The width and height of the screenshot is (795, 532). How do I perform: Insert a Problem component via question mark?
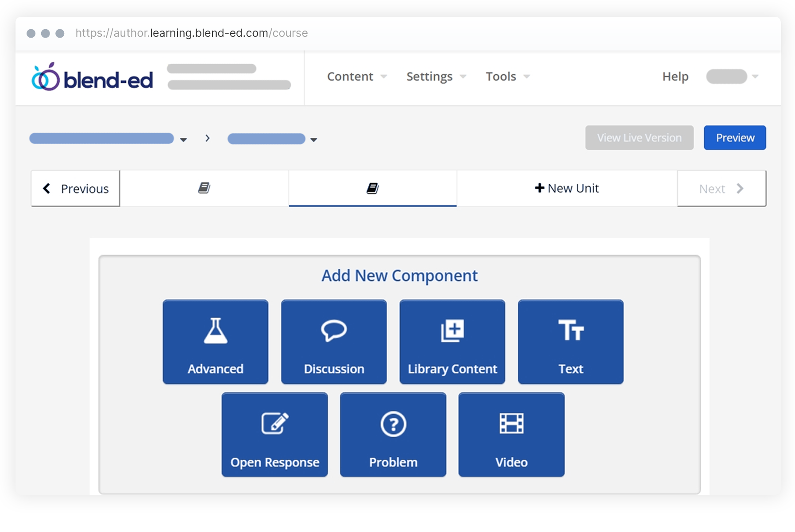pyautogui.click(x=393, y=434)
